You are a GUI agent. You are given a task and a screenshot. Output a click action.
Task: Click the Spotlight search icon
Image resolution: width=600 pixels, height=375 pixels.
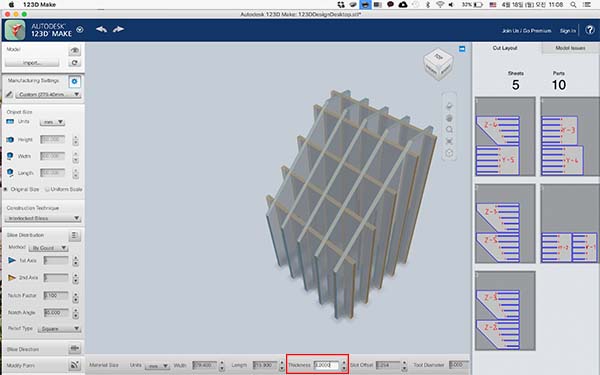[573, 5]
